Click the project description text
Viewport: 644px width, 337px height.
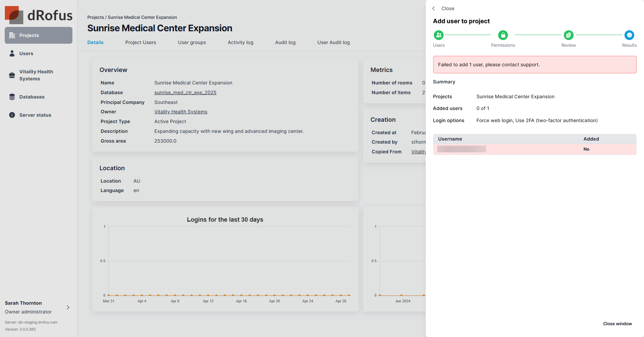click(x=229, y=131)
